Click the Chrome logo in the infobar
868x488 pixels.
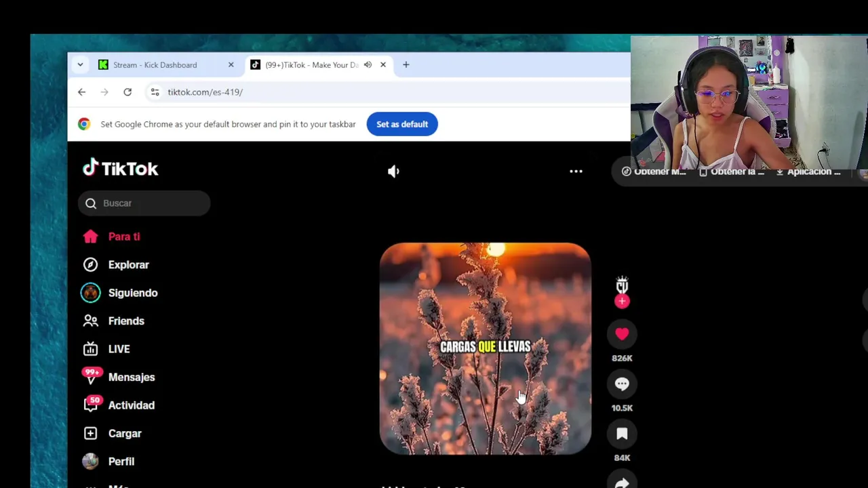pos(84,124)
